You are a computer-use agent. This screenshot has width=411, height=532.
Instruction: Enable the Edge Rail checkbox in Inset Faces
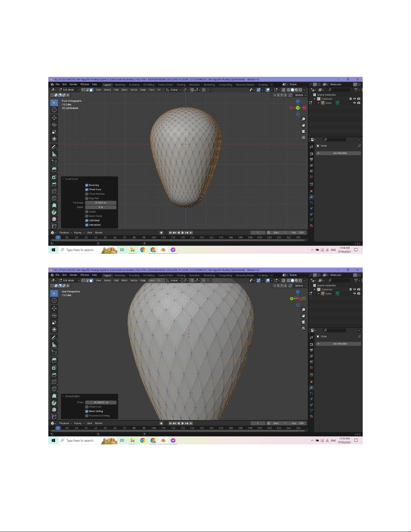(87, 198)
